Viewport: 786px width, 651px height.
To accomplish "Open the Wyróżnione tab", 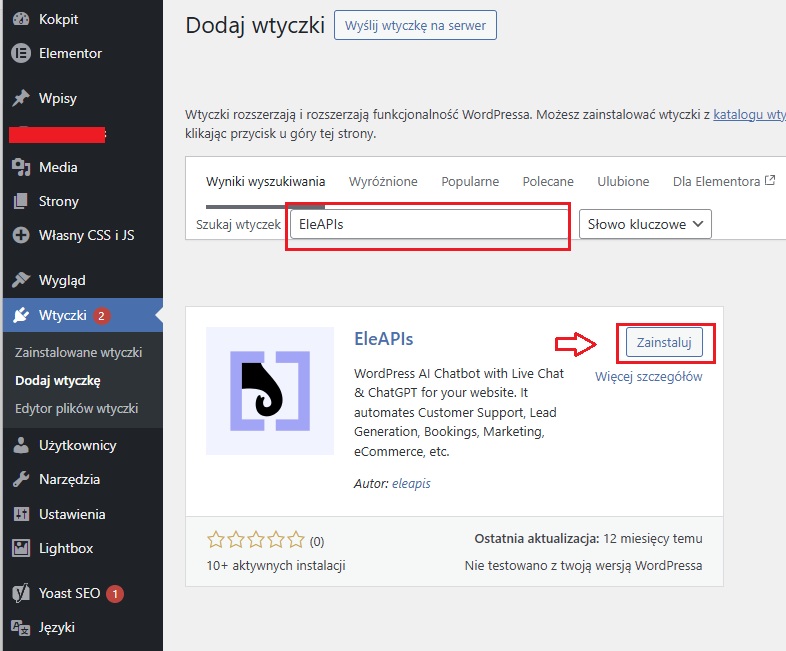I will click(x=383, y=181).
